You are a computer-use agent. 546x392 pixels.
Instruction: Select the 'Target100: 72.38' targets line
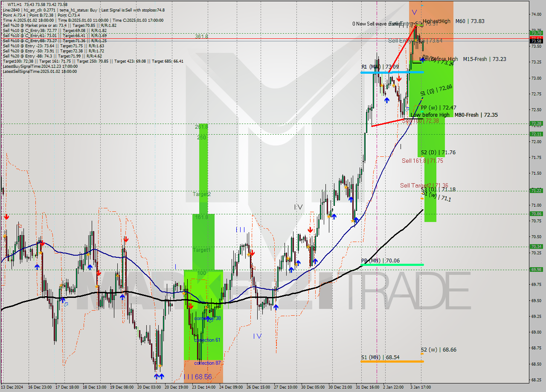[x=93, y=61]
